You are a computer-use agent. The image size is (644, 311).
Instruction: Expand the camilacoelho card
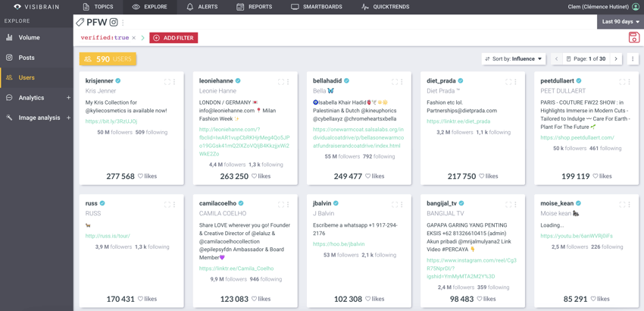pyautogui.click(x=281, y=205)
